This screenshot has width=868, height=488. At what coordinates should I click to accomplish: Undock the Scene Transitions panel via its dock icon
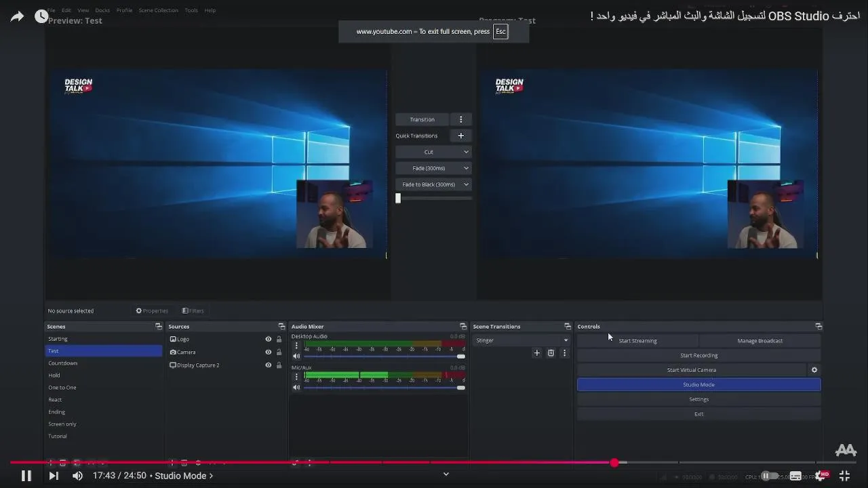[x=568, y=327]
